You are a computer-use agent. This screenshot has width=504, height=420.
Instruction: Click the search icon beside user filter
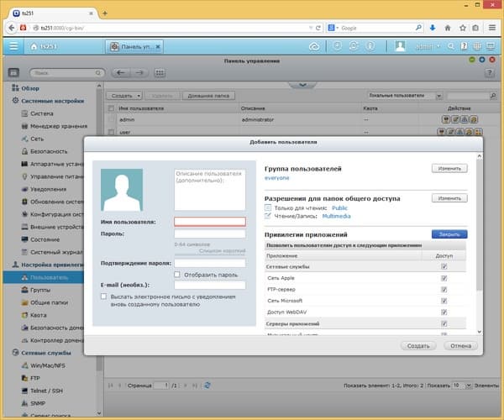(493, 96)
